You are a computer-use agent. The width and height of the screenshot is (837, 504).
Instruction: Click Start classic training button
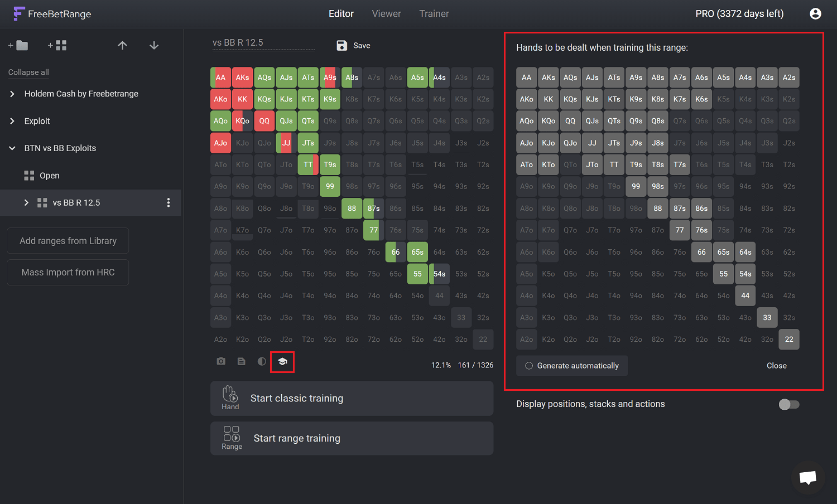point(352,398)
